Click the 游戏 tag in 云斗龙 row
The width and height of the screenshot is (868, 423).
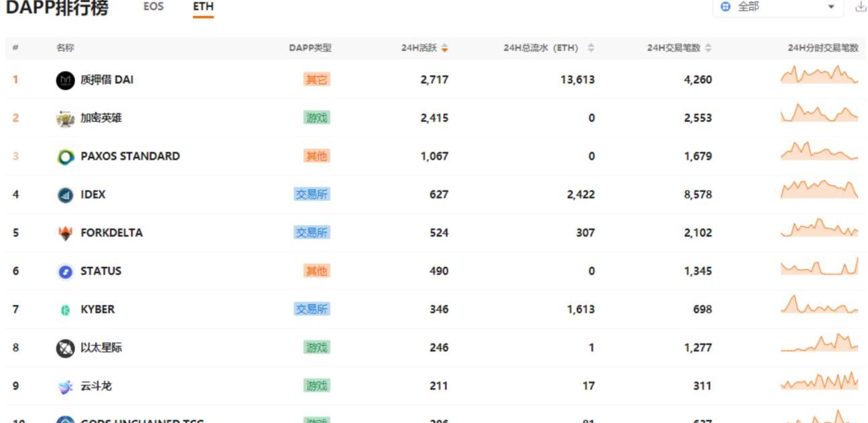(x=316, y=385)
